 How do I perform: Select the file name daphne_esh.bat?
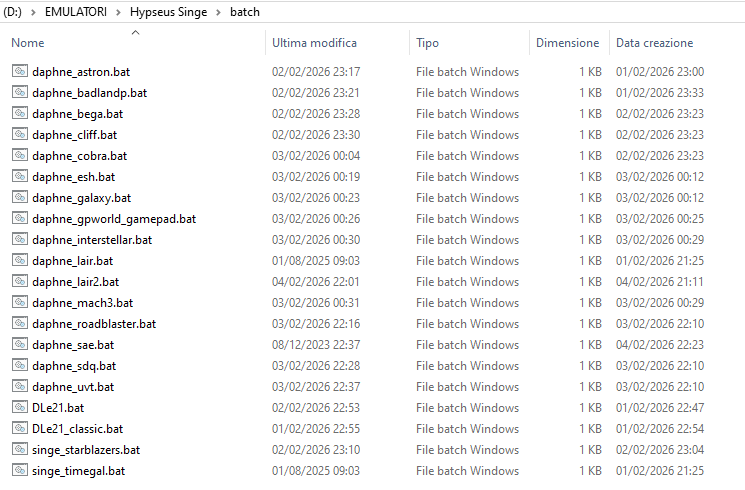(x=74, y=177)
